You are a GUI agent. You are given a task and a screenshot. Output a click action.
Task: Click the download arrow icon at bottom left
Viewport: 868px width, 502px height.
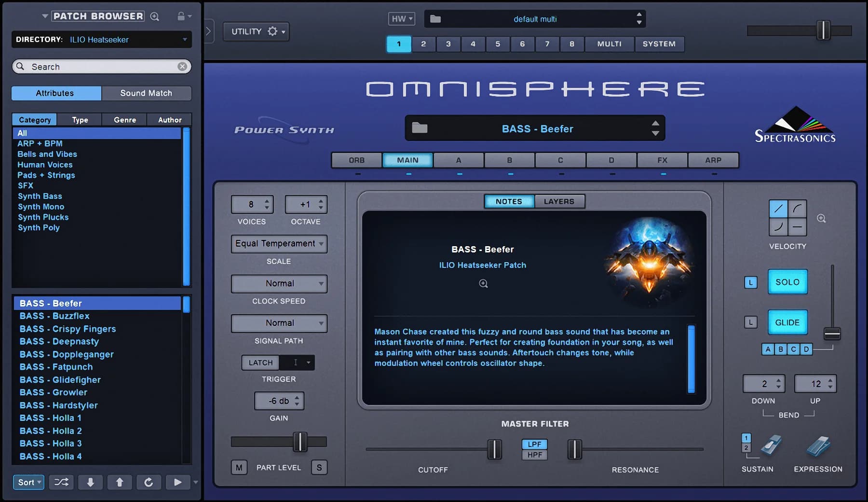tap(90, 482)
